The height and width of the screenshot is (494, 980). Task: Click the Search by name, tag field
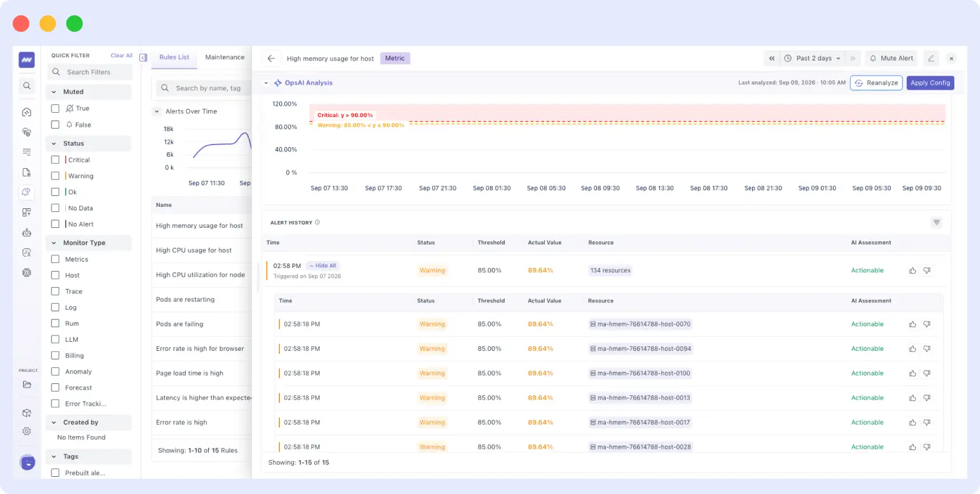coord(204,88)
